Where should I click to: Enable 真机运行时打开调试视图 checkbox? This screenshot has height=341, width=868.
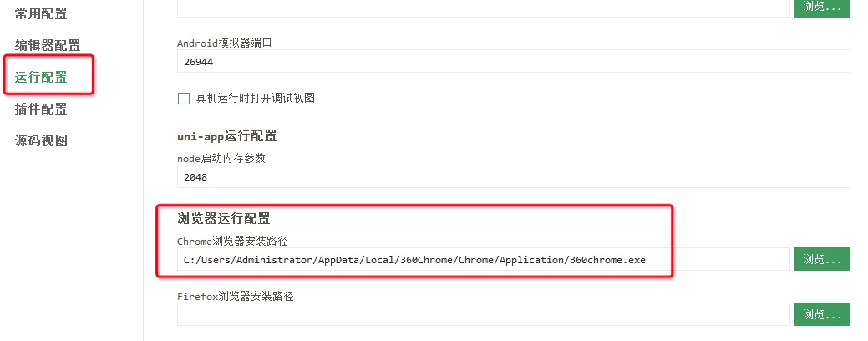click(x=184, y=99)
